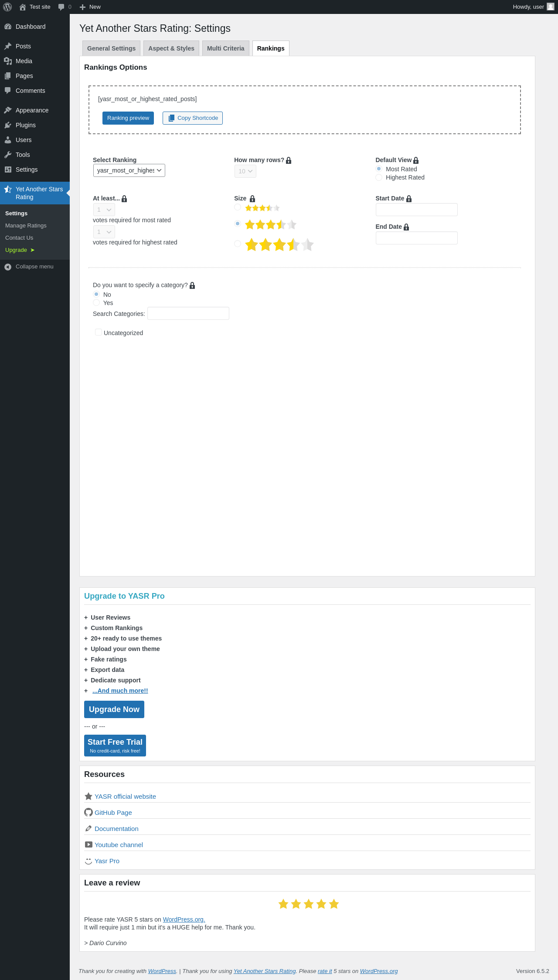Open the How many rows dropdown
Image resolution: width=558 pixels, height=980 pixels.
(x=245, y=171)
